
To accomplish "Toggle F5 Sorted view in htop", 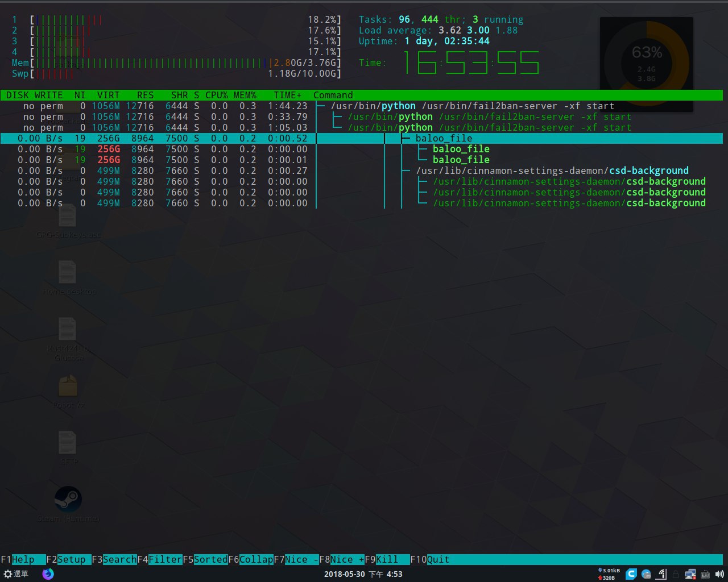I will pyautogui.click(x=205, y=559).
